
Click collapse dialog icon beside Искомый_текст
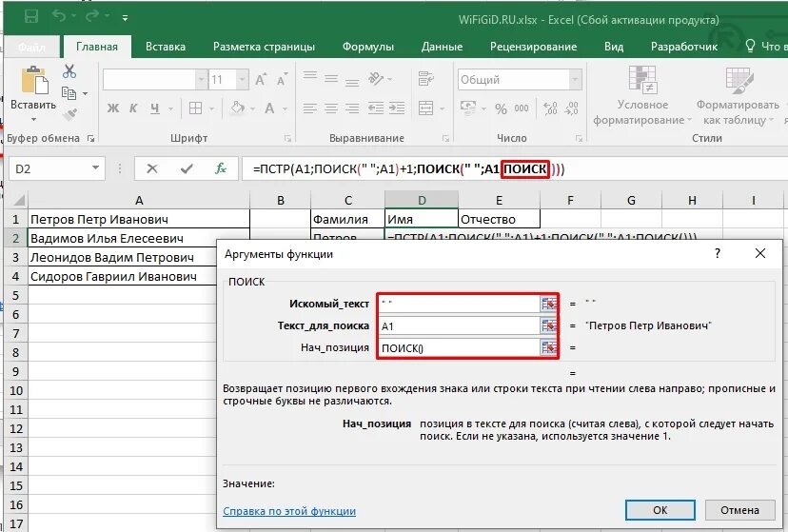pos(549,304)
